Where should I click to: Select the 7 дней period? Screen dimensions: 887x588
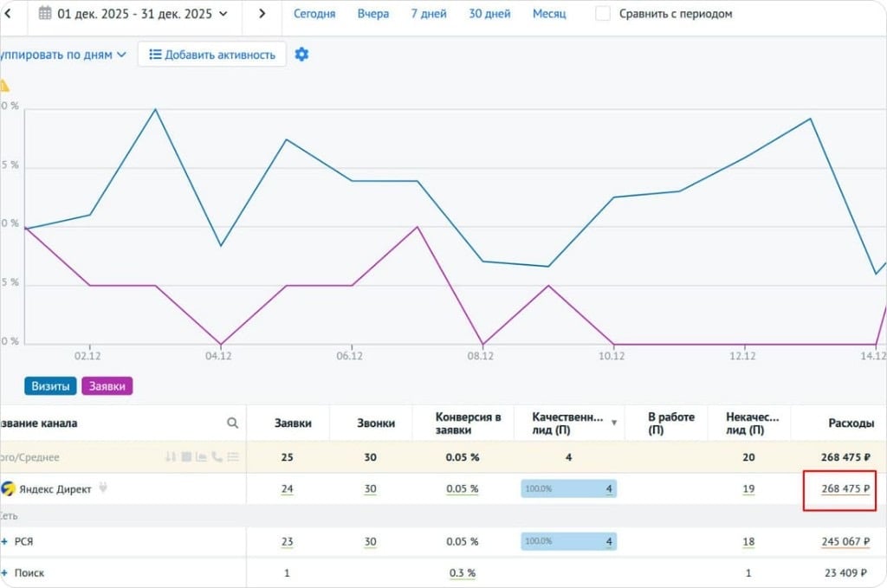pos(429,14)
